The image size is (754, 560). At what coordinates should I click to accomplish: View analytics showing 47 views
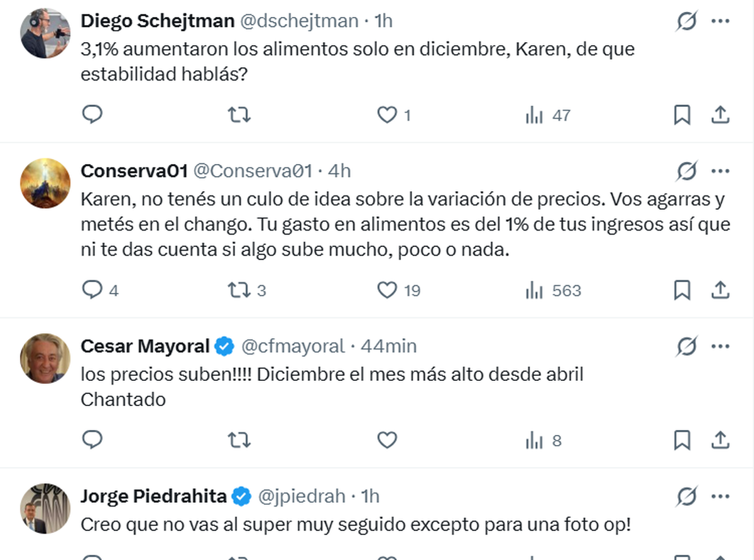click(x=548, y=115)
